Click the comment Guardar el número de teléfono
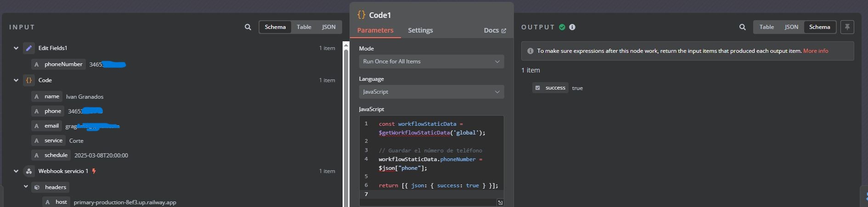 (430, 151)
